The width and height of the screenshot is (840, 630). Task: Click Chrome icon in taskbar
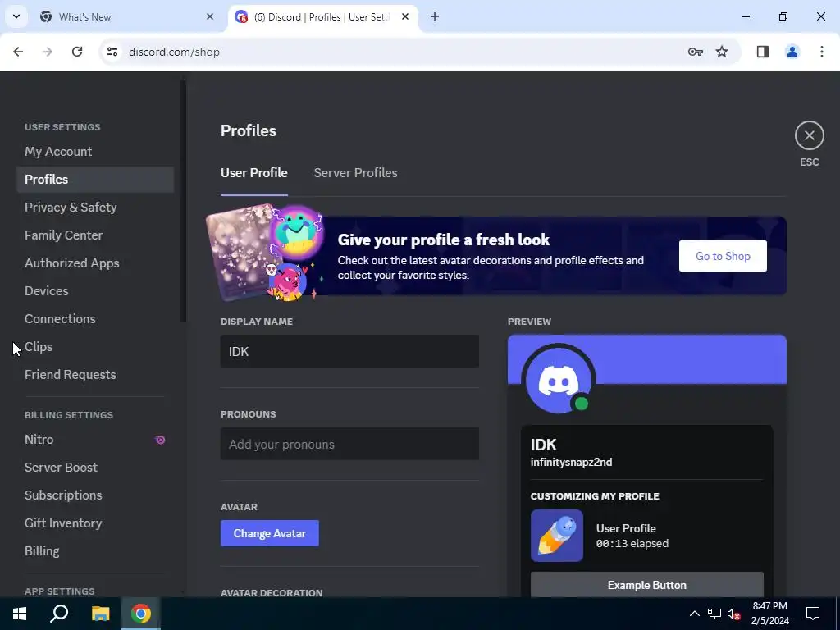[x=141, y=614]
